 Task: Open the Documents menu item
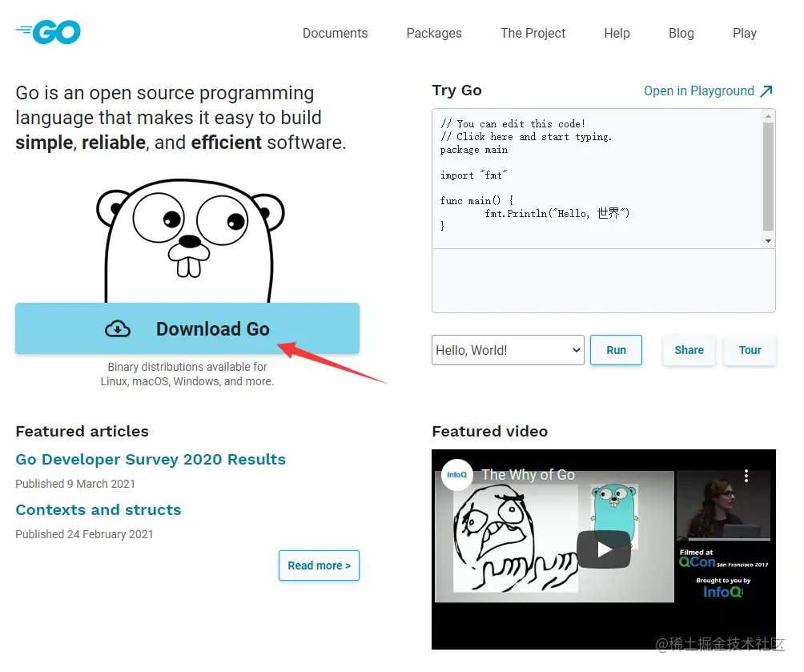(335, 34)
